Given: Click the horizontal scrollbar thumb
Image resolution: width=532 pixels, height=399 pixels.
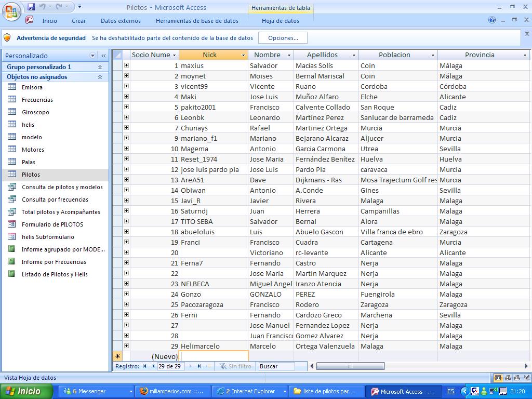Looking at the screenshot, I should 350,366.
